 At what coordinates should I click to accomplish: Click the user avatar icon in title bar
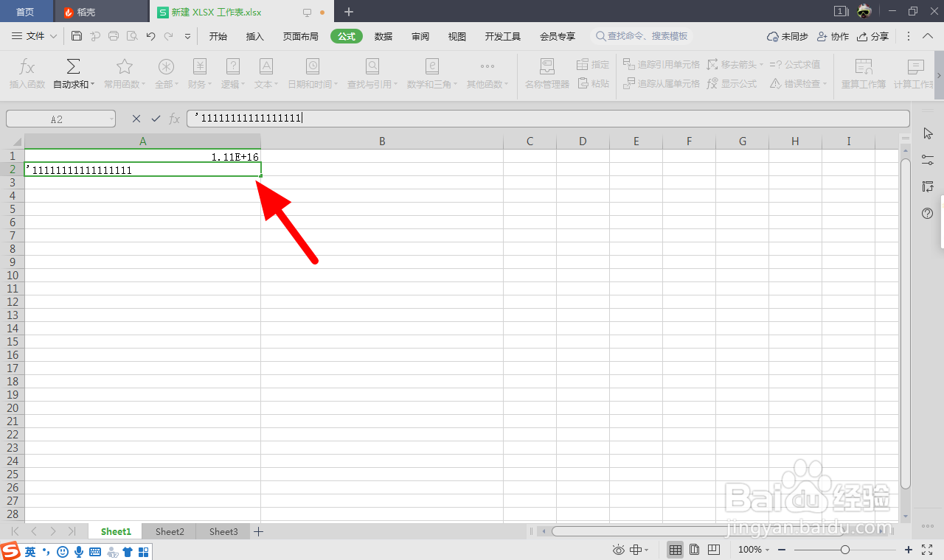click(x=864, y=11)
